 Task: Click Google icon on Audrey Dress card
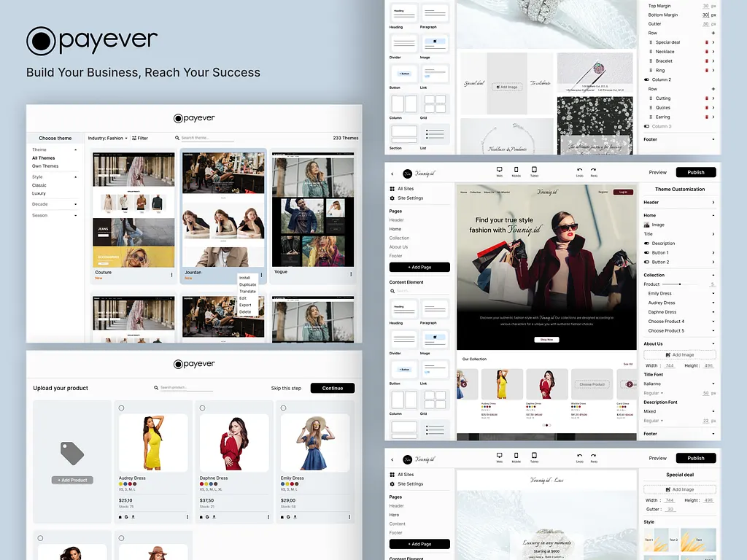pos(126,517)
